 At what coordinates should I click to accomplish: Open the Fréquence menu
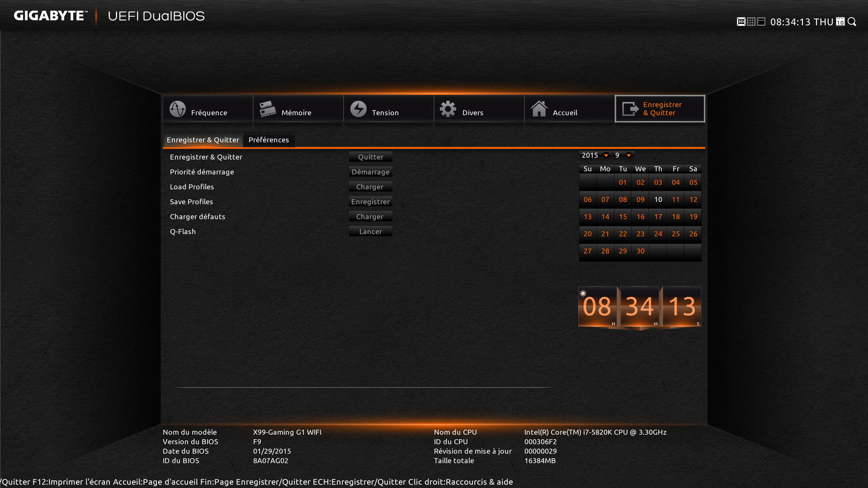pyautogui.click(x=208, y=108)
